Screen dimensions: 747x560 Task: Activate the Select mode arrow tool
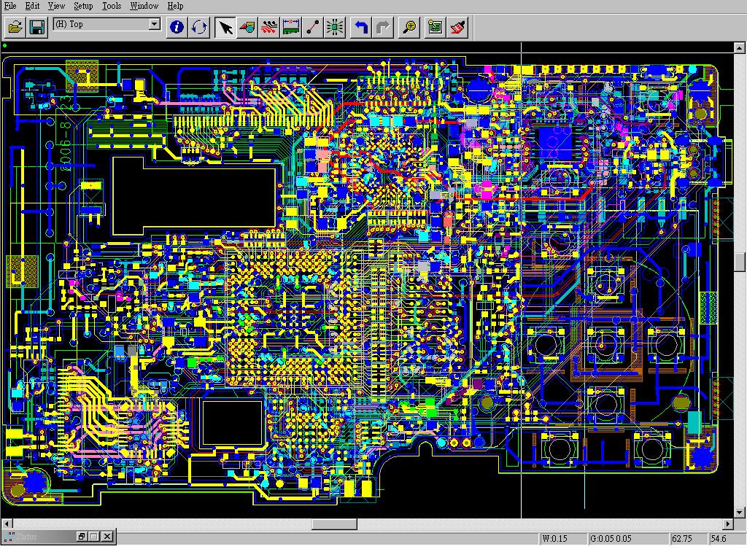(225, 27)
